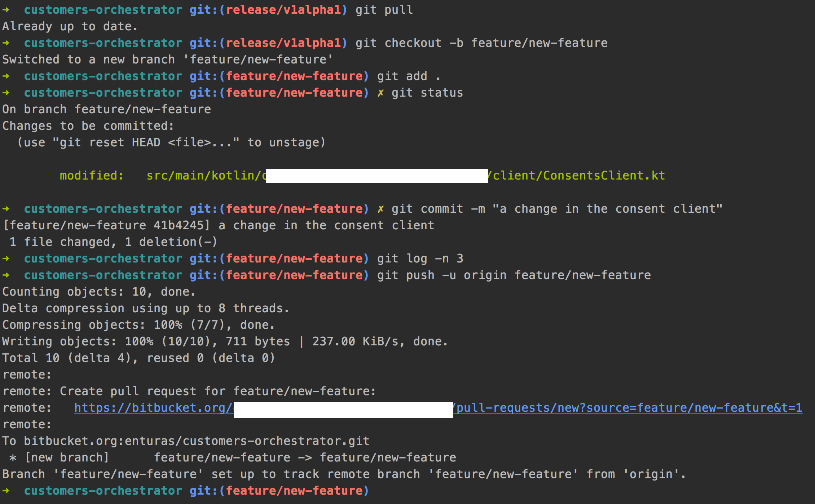Open the Bitbucket pull request creation link
This screenshot has height=504, width=815.
click(x=438, y=408)
